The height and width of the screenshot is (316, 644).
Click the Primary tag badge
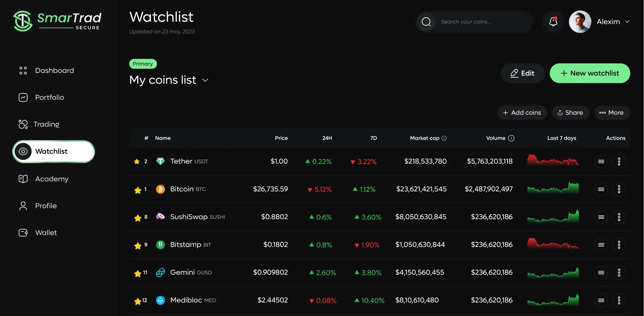(143, 64)
